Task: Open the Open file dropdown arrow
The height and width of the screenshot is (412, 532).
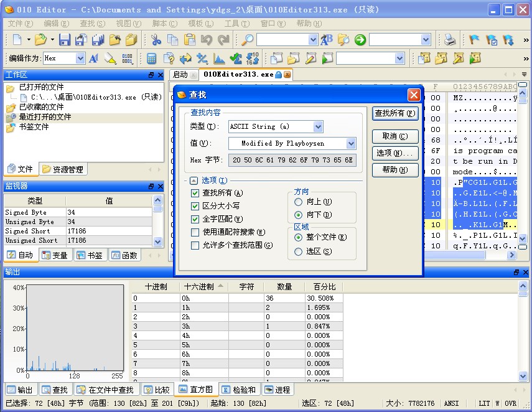Action: (52, 40)
